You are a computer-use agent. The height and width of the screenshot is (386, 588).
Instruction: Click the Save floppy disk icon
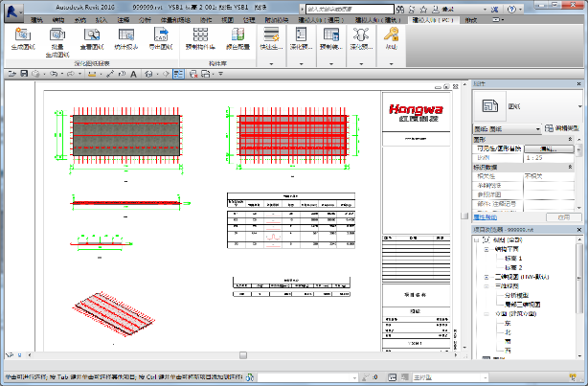pos(24,74)
